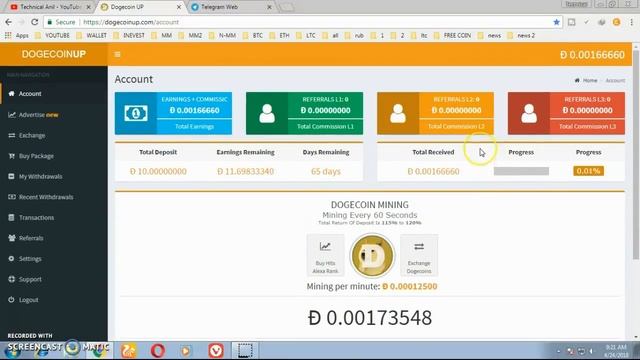Click the cart icon beside Buy Package
Image resolution: width=640 pixels, height=360 pixels.
pyautogui.click(x=11, y=156)
